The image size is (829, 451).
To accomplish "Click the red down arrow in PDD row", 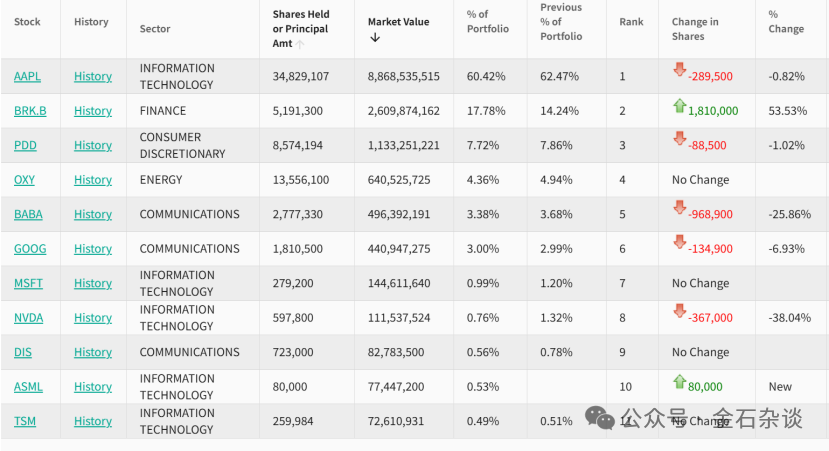I will (679, 139).
